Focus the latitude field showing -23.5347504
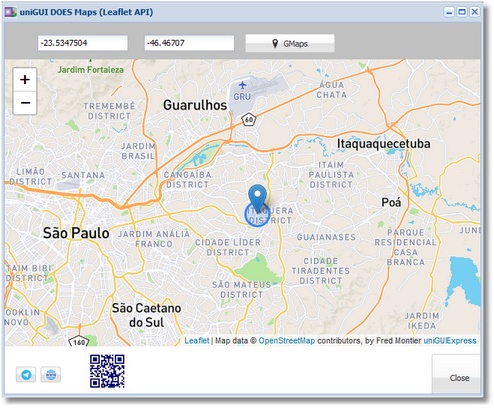The height and width of the screenshot is (408, 494). coord(83,43)
